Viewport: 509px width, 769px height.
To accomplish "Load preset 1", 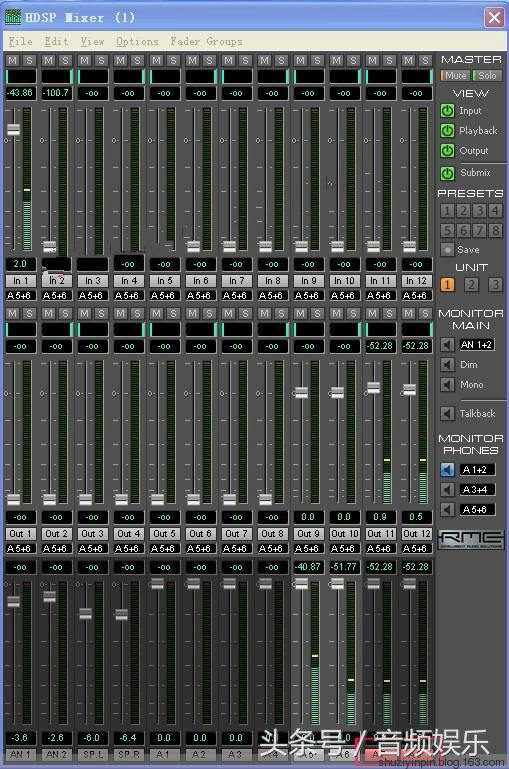I will point(447,211).
